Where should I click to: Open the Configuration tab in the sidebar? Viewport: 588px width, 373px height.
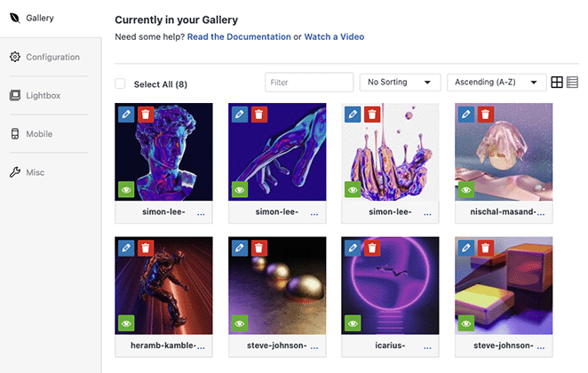[52, 57]
